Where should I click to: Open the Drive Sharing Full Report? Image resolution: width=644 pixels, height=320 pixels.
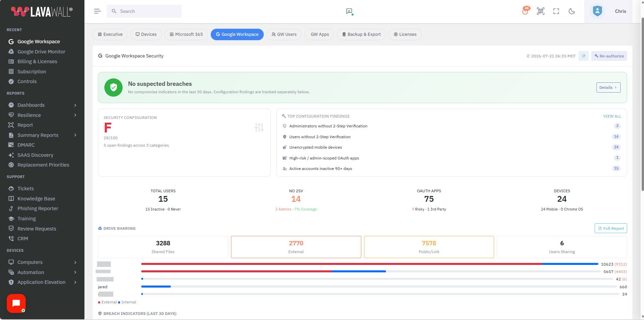[x=611, y=228]
